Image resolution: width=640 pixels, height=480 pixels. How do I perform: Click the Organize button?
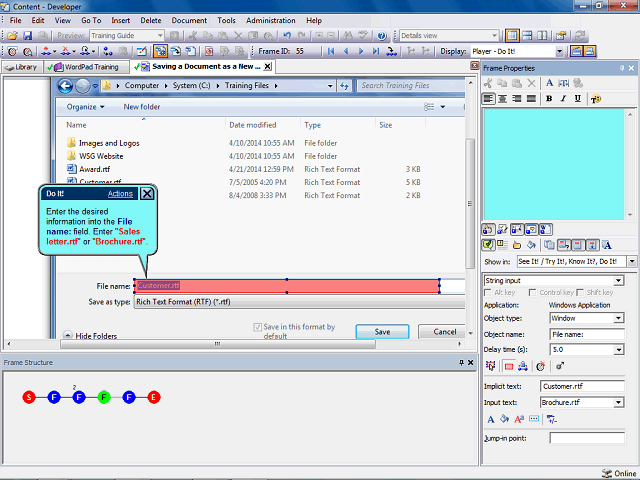coord(85,107)
